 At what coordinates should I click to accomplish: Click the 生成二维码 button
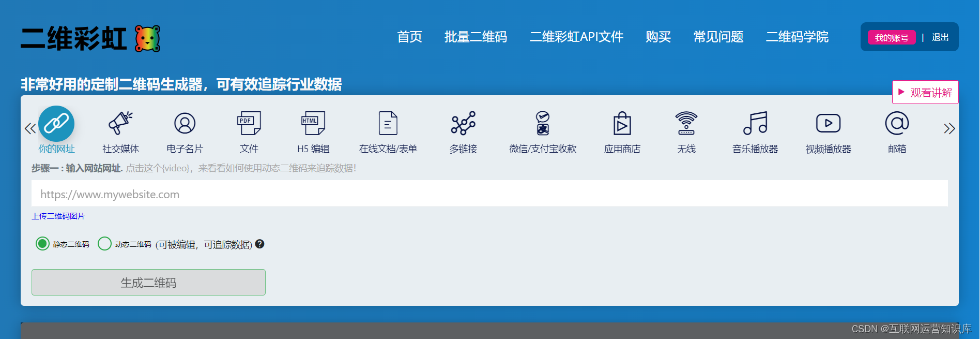click(148, 282)
